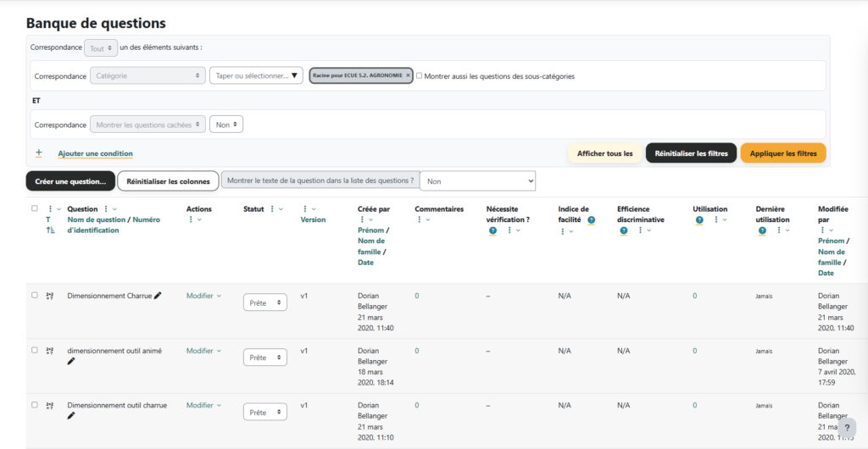
Task: Expand the Statut column chevron menu
Action: [x=281, y=209]
